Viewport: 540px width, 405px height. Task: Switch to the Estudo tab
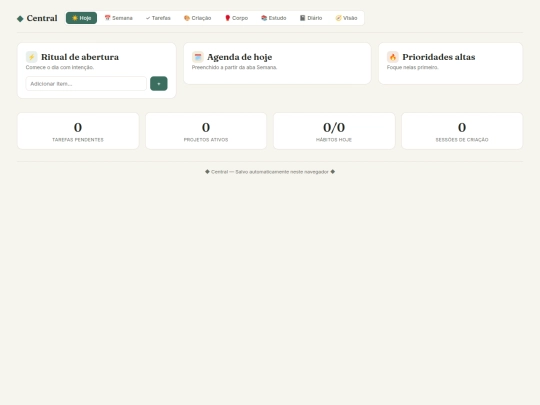274,18
